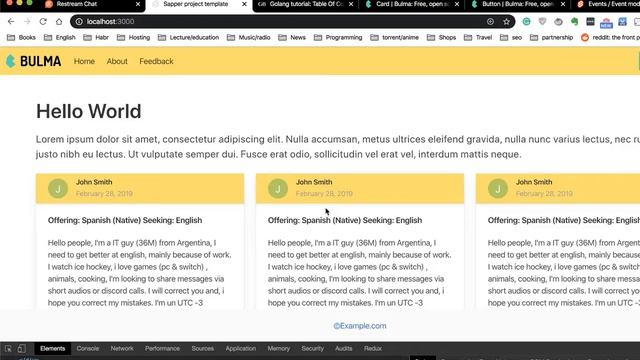Open the DevTools Audits panel
This screenshot has height=360, width=640.
coord(344,349)
